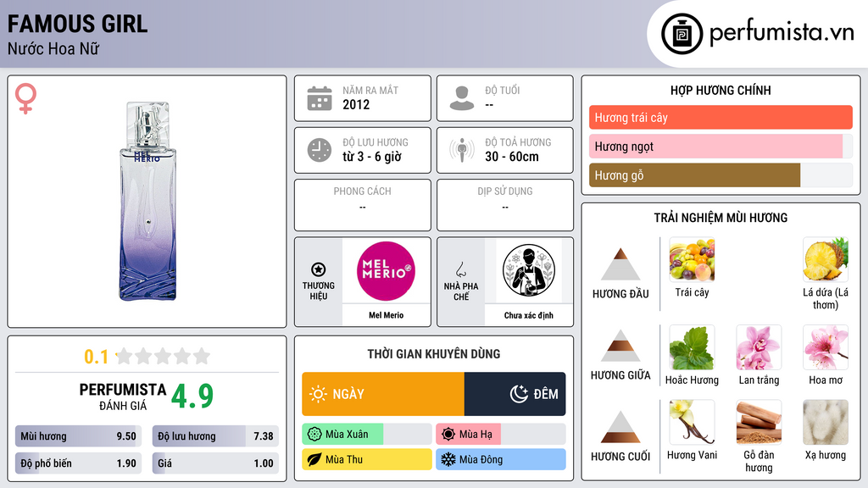Click the sillage person icon for Độ toả hương

click(462, 150)
